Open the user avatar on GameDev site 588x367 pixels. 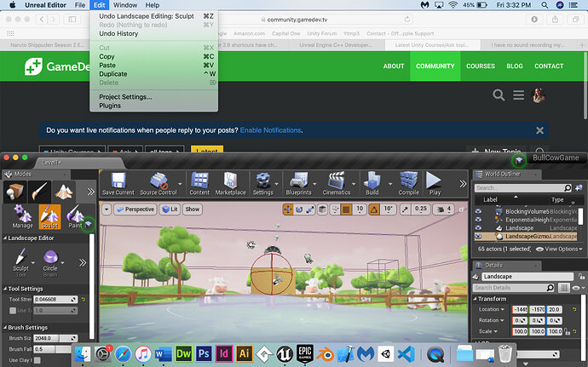(539, 95)
